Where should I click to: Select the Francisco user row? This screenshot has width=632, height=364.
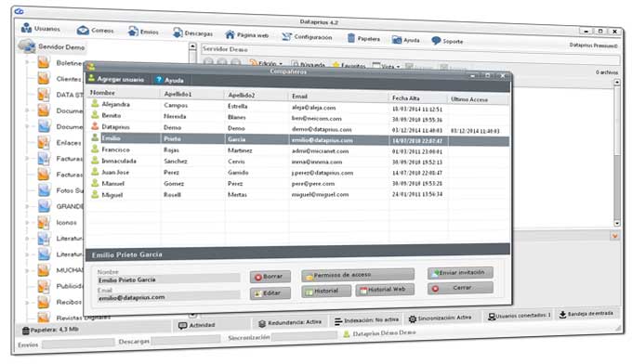297,150
